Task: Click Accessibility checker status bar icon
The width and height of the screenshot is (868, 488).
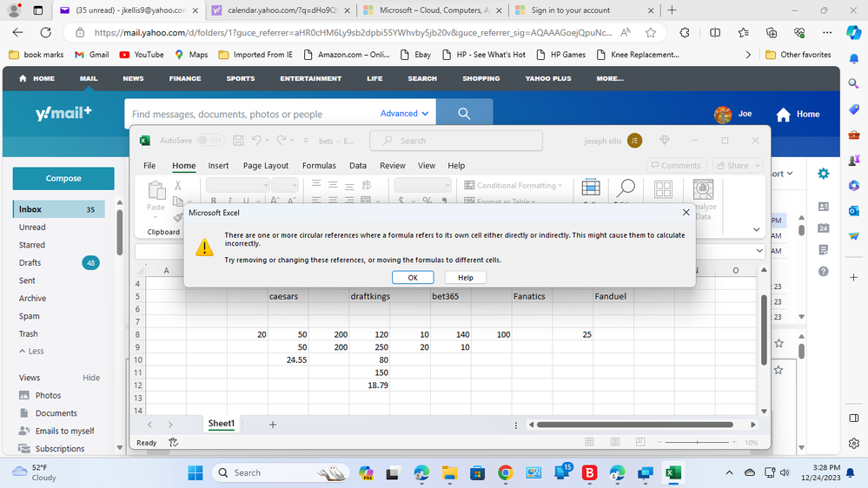Action: [x=173, y=443]
